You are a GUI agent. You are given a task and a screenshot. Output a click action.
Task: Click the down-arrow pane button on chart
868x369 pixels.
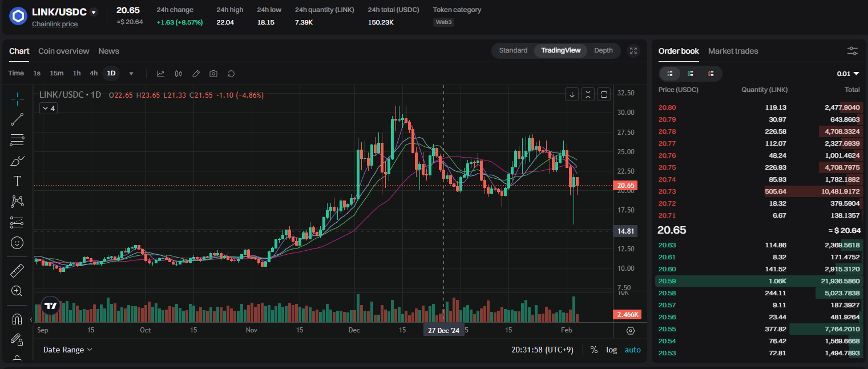[x=572, y=94]
